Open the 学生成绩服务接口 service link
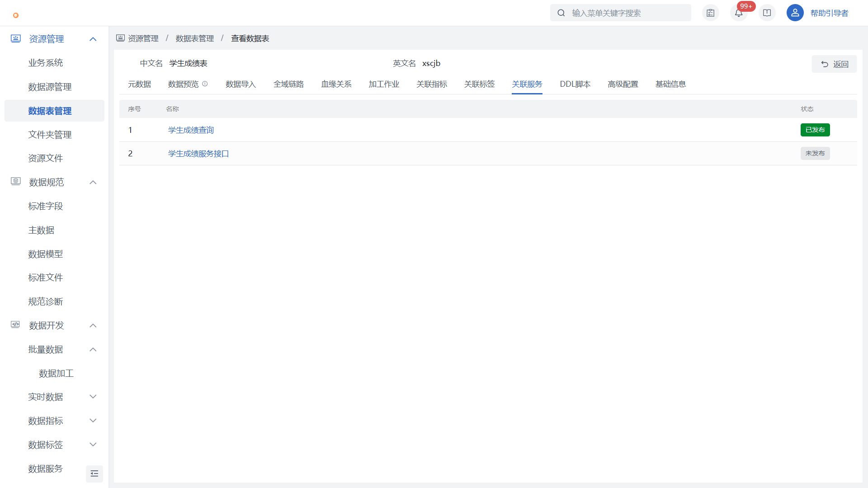 (x=198, y=154)
